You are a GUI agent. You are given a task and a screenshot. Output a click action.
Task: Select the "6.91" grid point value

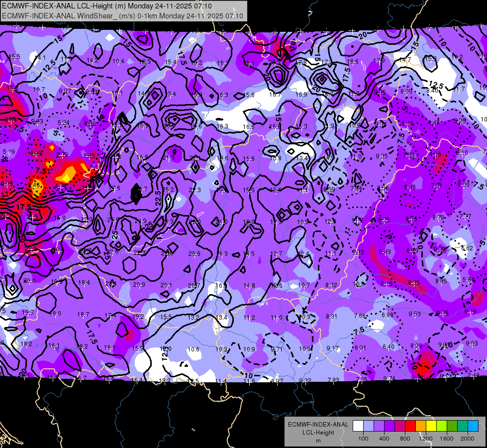360,347
